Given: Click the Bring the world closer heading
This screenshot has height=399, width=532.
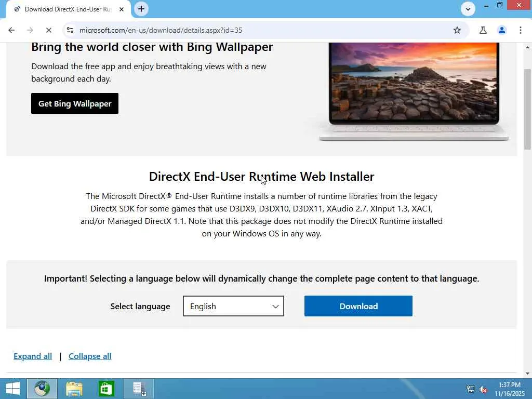Looking at the screenshot, I should tap(152, 47).
